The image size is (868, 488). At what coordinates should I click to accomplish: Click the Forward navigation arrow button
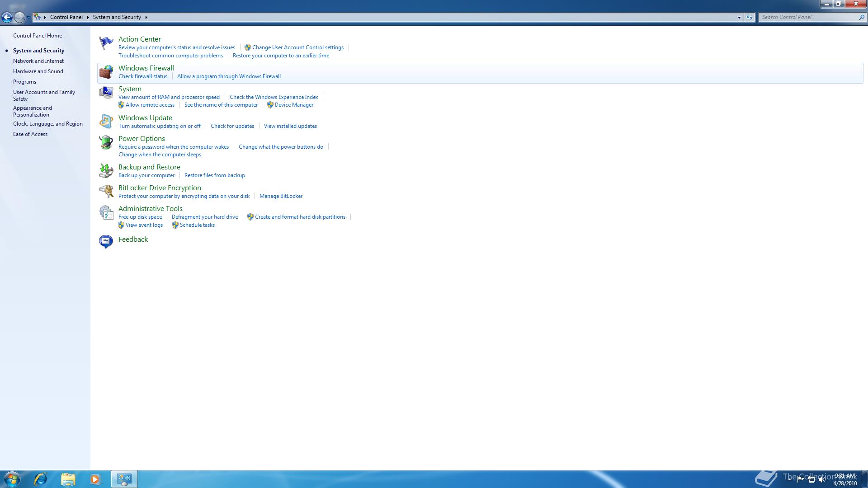19,17
